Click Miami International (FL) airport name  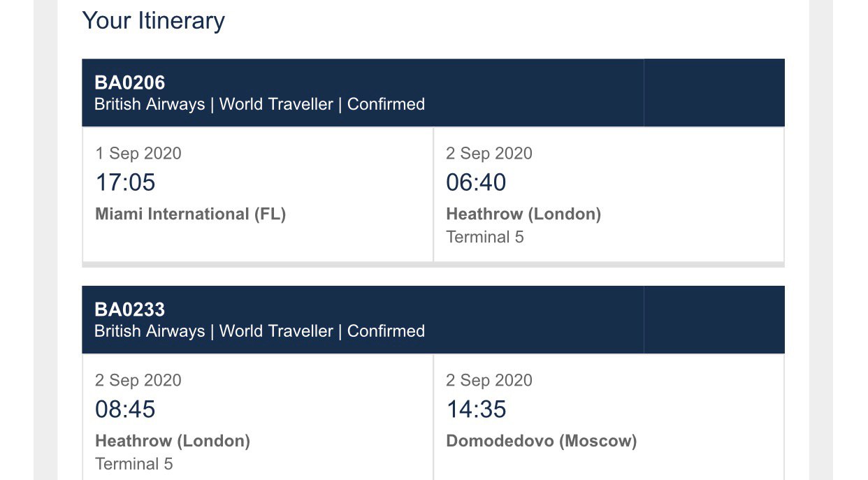(191, 214)
